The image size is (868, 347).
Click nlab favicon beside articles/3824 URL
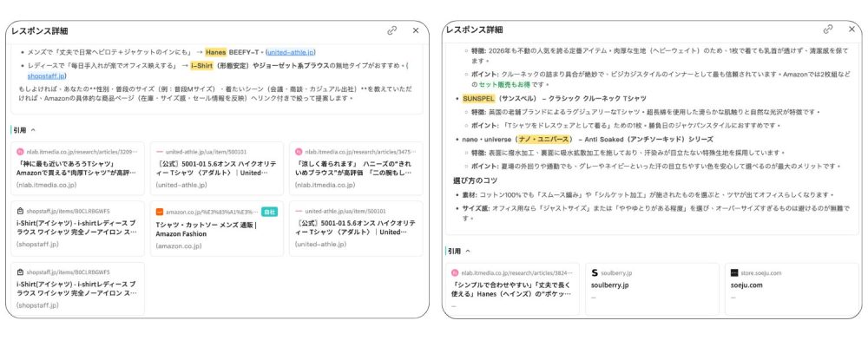pos(455,273)
